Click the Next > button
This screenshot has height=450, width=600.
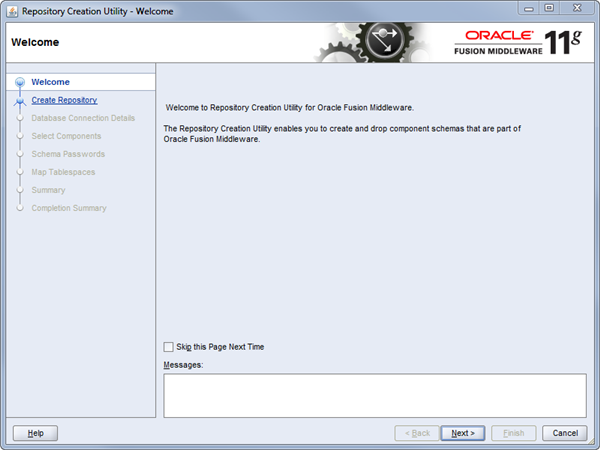(463, 433)
